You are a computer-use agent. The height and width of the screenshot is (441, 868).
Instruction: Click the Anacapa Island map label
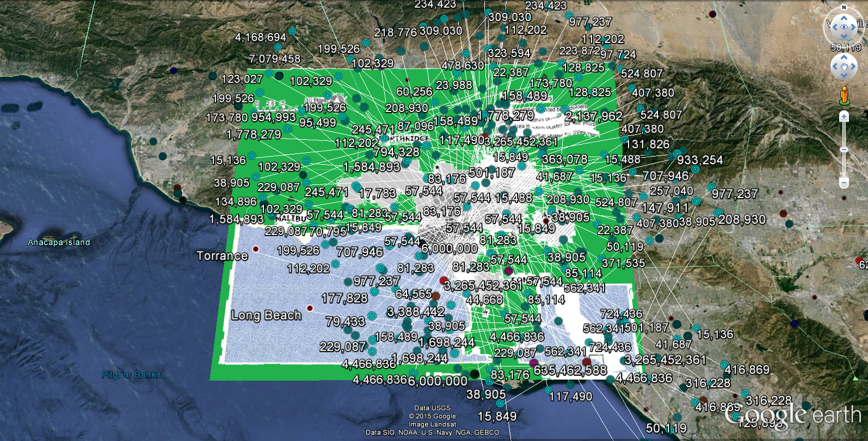tap(59, 243)
